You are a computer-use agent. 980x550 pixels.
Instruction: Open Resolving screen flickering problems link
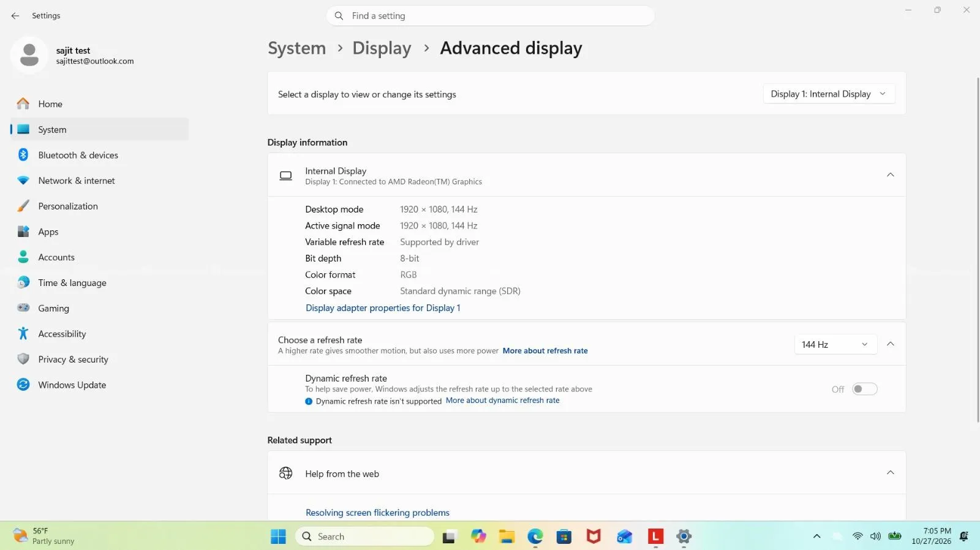click(x=377, y=513)
